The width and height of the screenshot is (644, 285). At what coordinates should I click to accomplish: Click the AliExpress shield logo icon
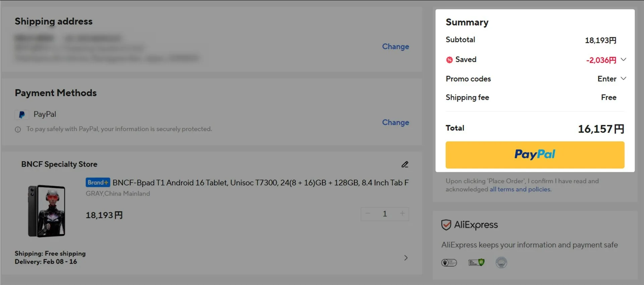click(x=446, y=225)
